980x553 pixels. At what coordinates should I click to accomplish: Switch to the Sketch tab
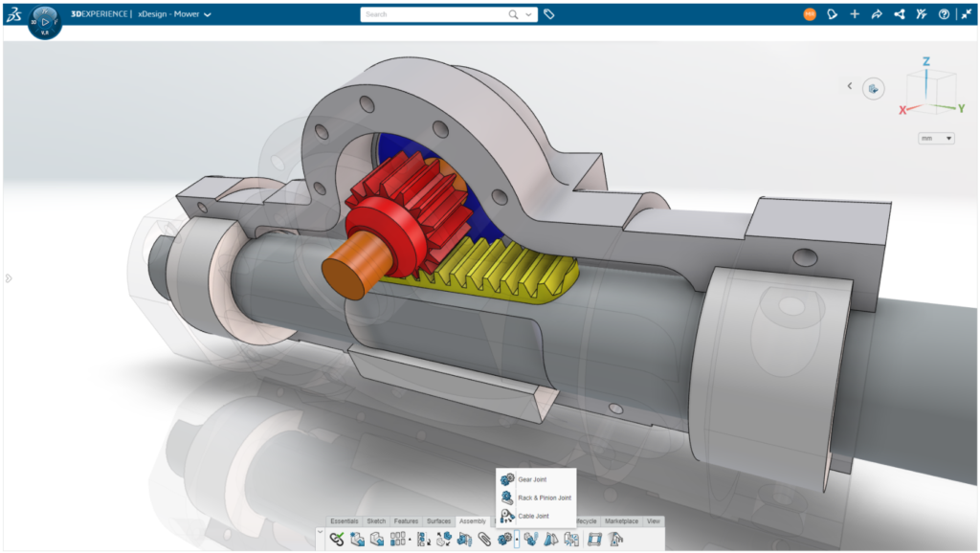[x=376, y=520]
